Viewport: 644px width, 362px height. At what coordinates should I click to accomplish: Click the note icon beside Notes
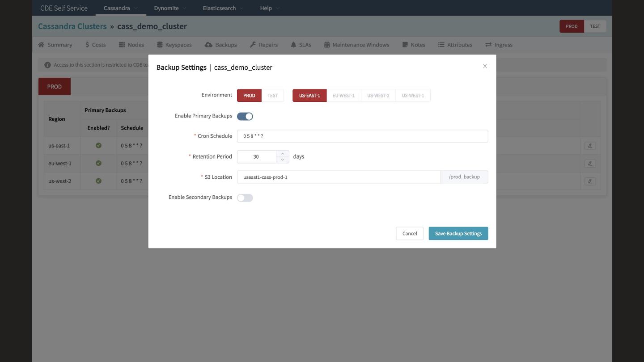[x=405, y=45]
